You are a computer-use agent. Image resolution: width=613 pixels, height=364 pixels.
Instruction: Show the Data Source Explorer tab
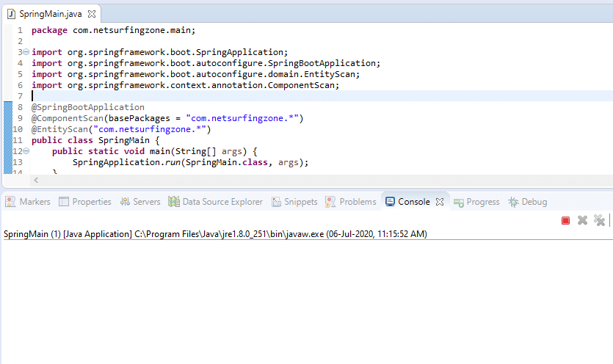click(x=215, y=202)
